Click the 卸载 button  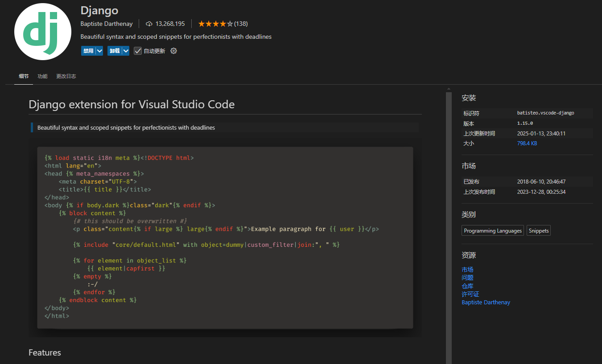tap(115, 51)
